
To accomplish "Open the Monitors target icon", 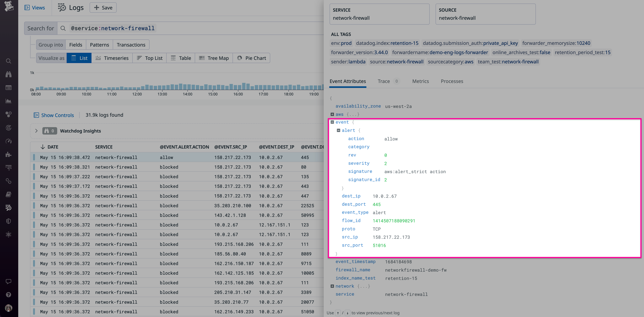I will click(8, 128).
